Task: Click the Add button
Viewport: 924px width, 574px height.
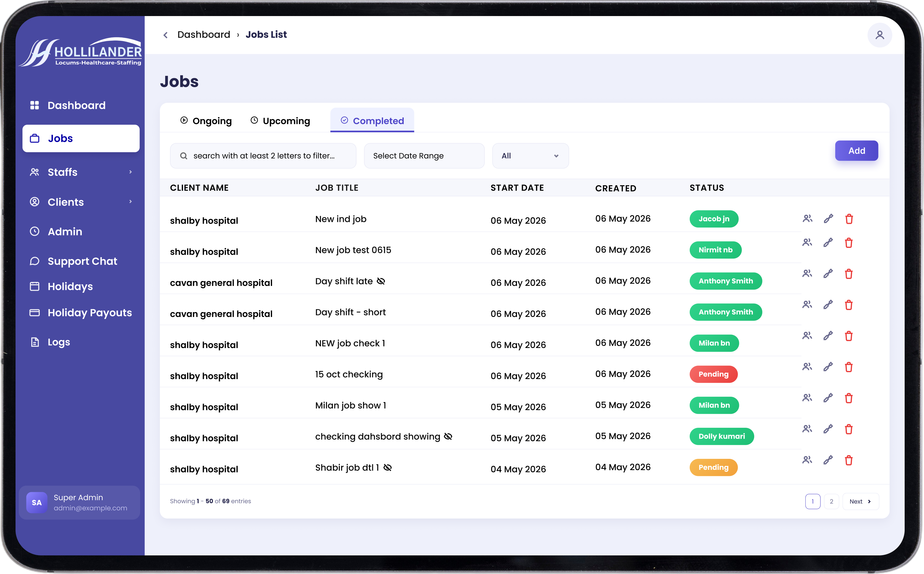Action: tap(857, 151)
